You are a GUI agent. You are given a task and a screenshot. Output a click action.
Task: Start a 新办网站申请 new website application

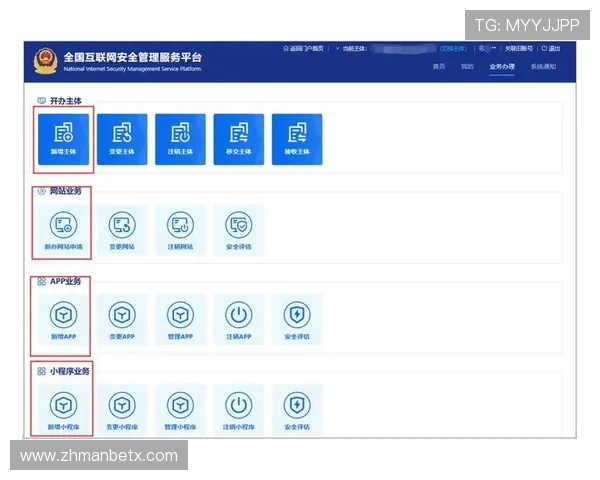[x=64, y=230]
